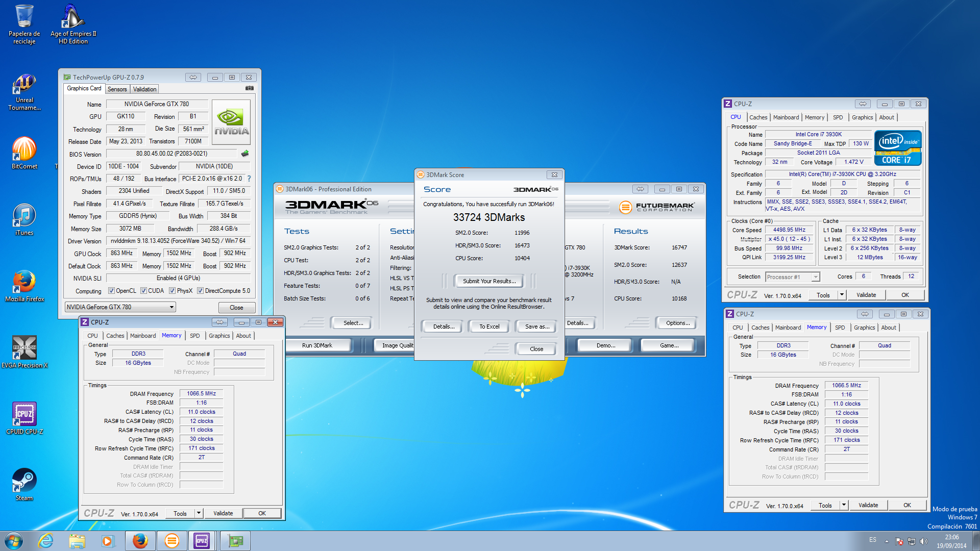Click the ES language indicator in taskbar
980x551 pixels.
(873, 540)
